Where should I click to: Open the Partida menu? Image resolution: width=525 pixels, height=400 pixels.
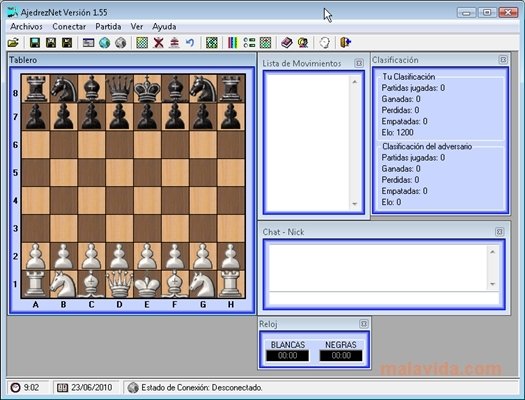(x=108, y=26)
